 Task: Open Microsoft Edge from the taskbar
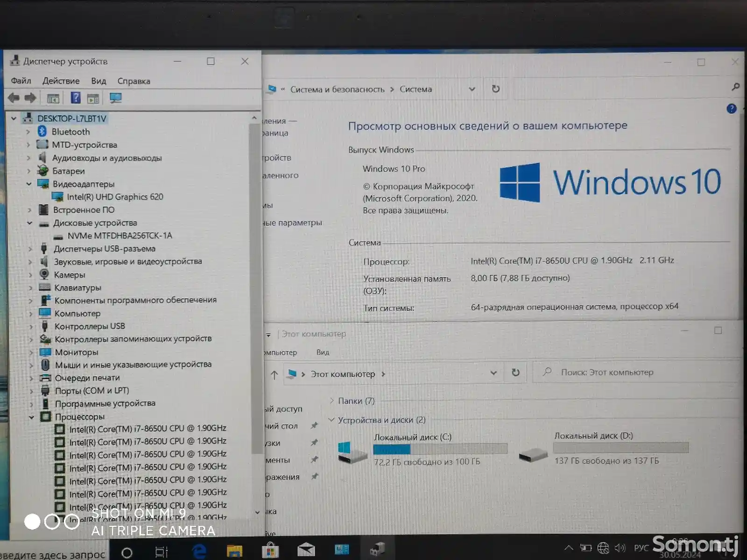click(x=199, y=551)
